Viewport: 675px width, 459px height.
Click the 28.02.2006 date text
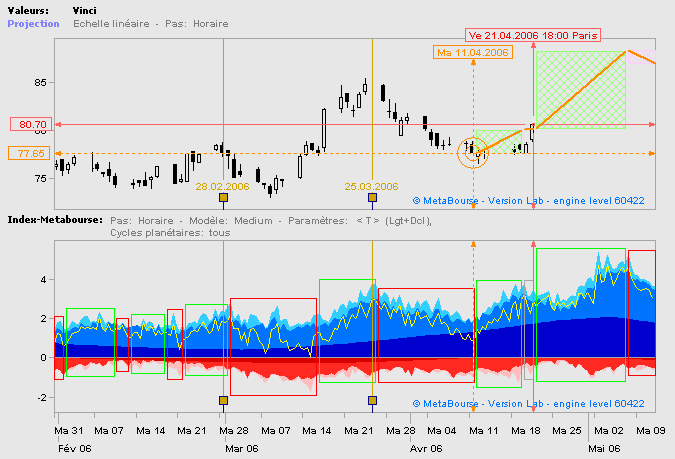click(x=222, y=186)
